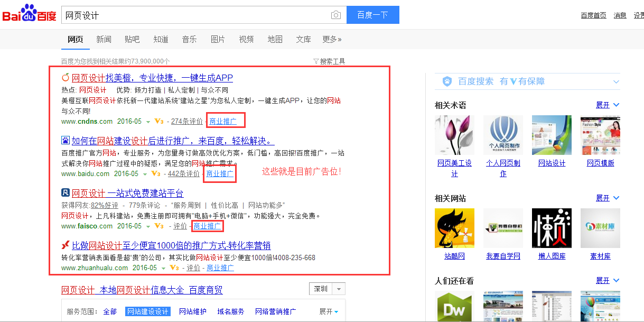Expand 相关术语 section with 展开
The height and width of the screenshot is (322, 644).
click(608, 105)
